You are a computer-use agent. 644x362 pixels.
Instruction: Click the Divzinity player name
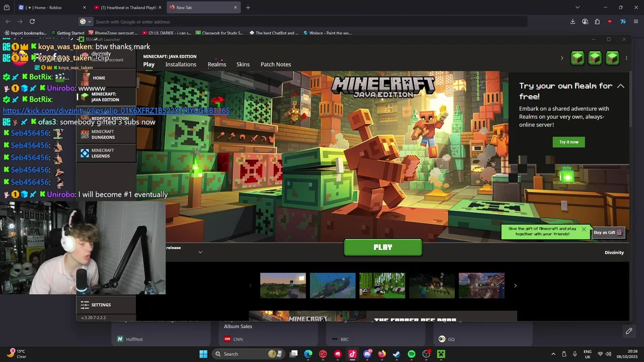tap(614, 252)
